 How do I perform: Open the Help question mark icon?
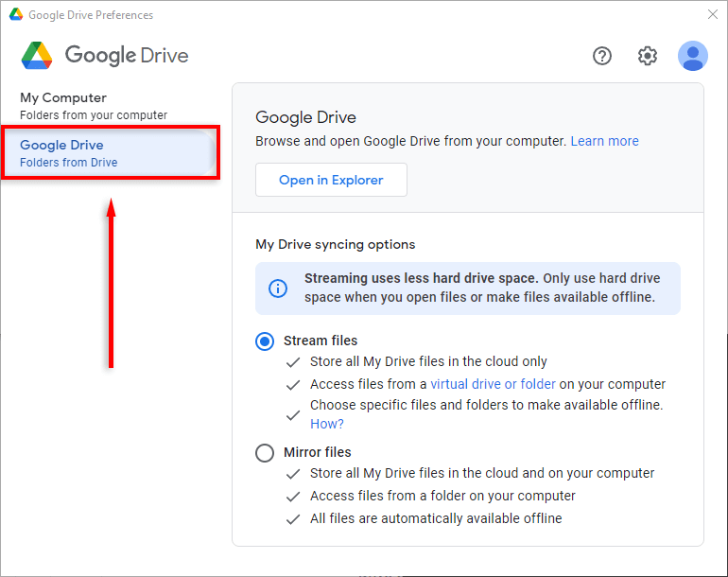click(x=602, y=56)
